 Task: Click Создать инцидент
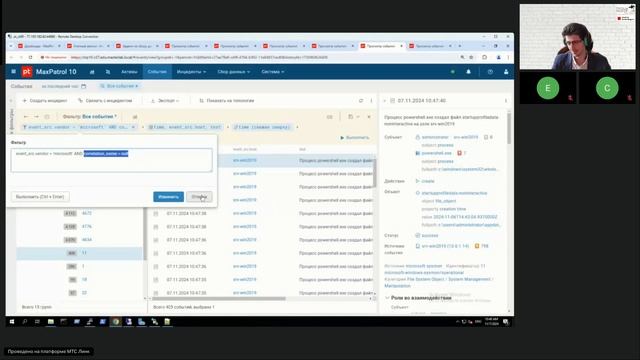(45, 100)
